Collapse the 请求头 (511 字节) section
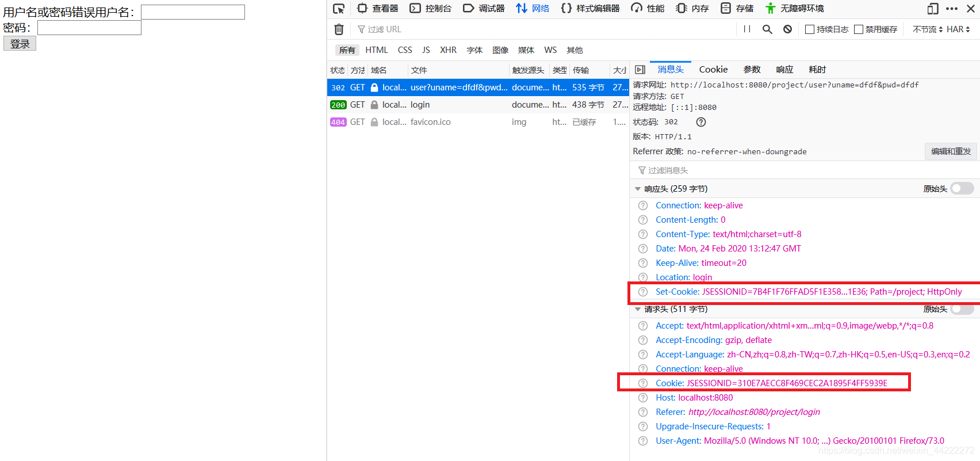This screenshot has height=461, width=980. (x=637, y=309)
